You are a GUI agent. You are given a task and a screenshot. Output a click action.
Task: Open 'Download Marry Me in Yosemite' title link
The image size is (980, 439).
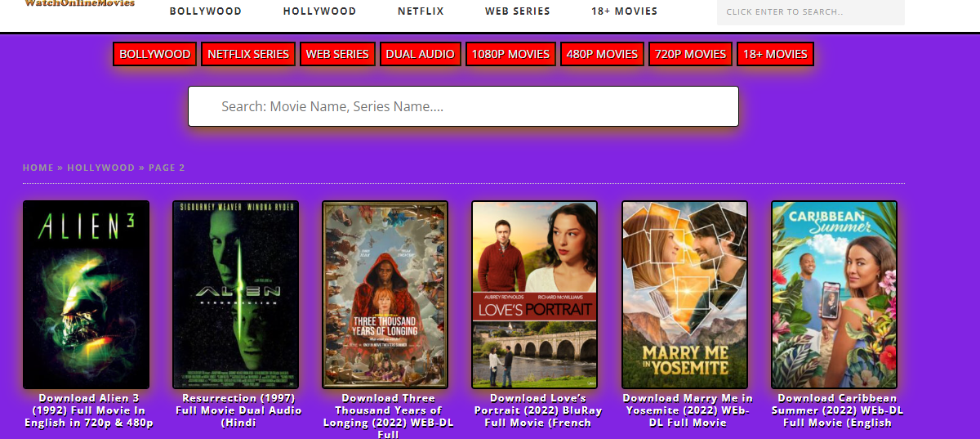pyautogui.click(x=688, y=410)
